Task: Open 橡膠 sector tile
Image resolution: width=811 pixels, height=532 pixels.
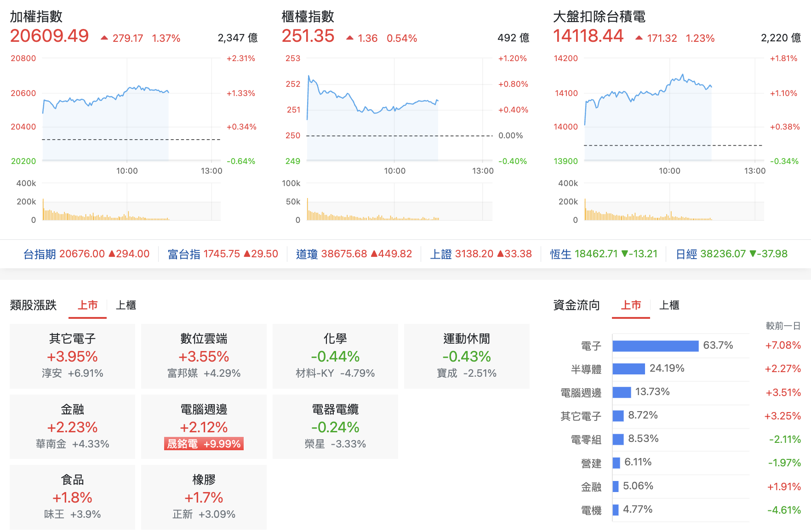Action: (x=204, y=497)
